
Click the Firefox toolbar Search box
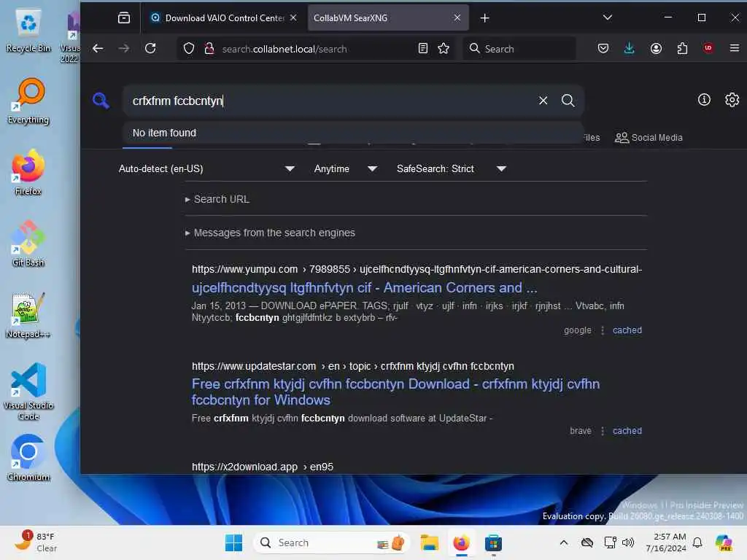click(x=519, y=49)
